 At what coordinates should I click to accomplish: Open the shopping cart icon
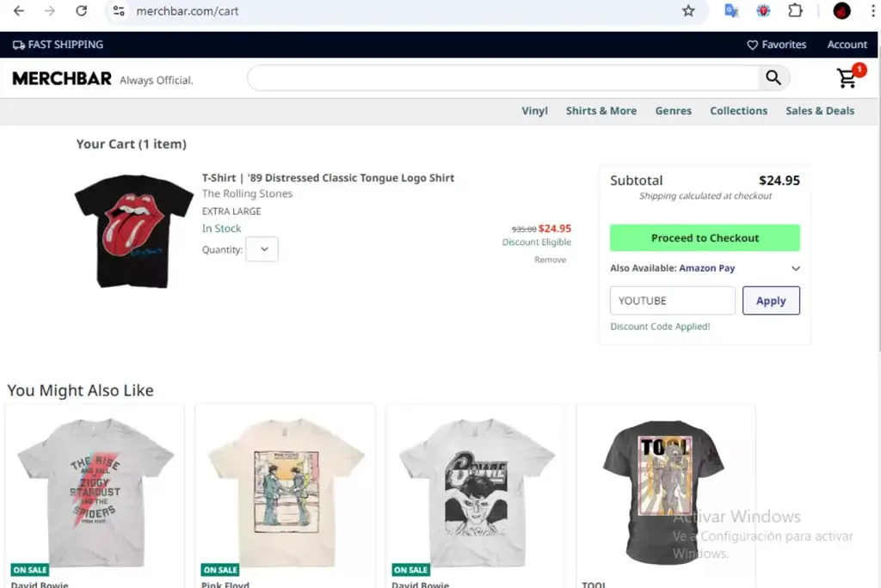(847, 78)
